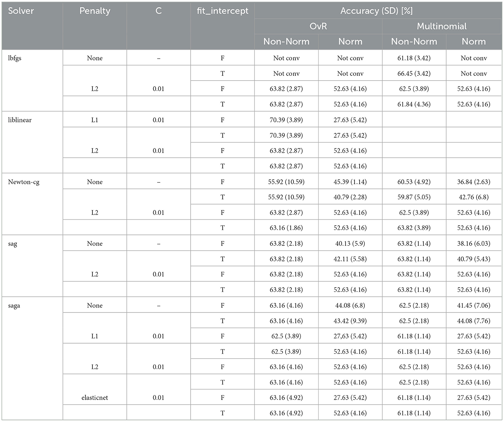504x422 pixels.
Task: Click the fit_intercept column header
Action: click(222, 11)
